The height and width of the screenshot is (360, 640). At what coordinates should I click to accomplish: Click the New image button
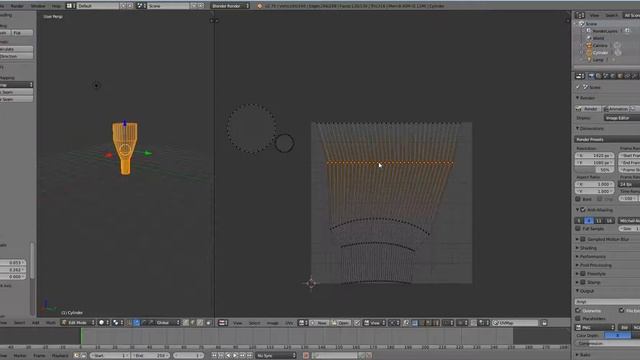coord(319,322)
